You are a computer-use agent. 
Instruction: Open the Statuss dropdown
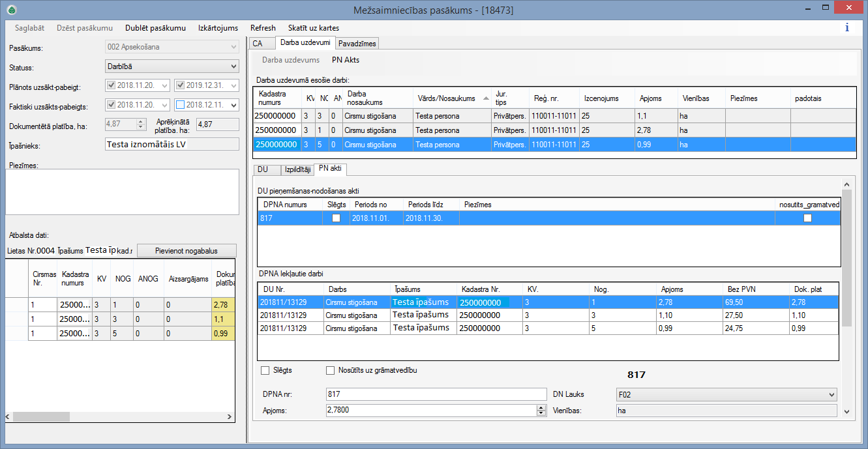click(234, 66)
